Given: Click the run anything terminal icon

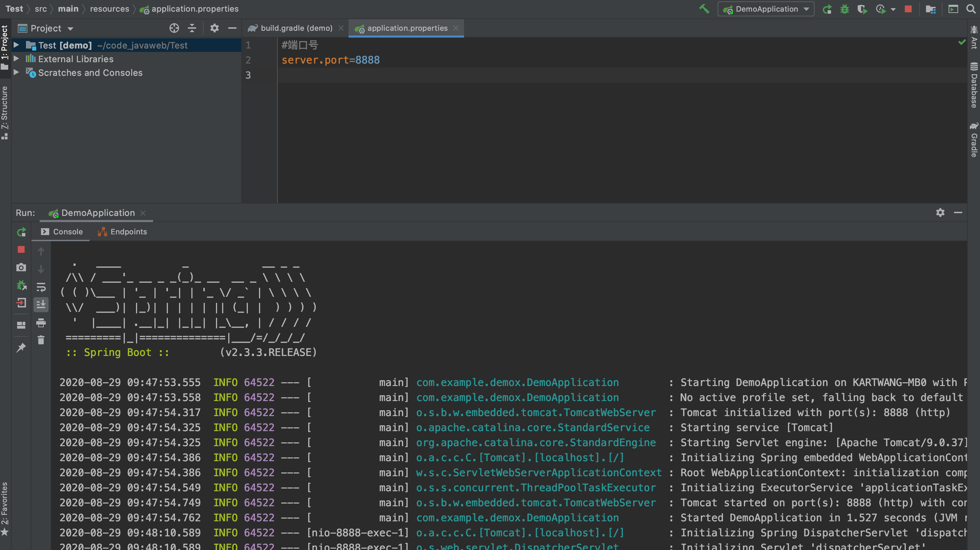Looking at the screenshot, I should pos(953,9).
